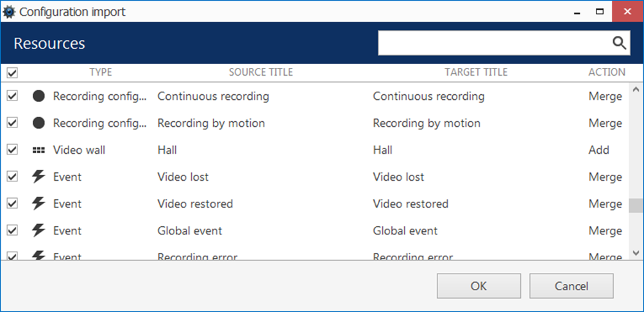Sort by the Source Title column header

point(260,72)
